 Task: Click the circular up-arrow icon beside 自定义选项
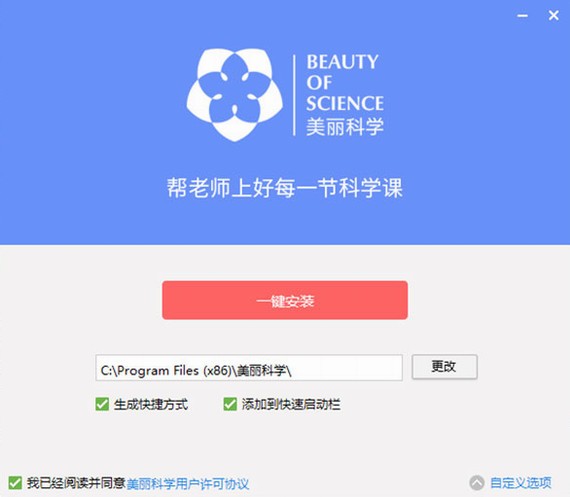click(x=477, y=483)
